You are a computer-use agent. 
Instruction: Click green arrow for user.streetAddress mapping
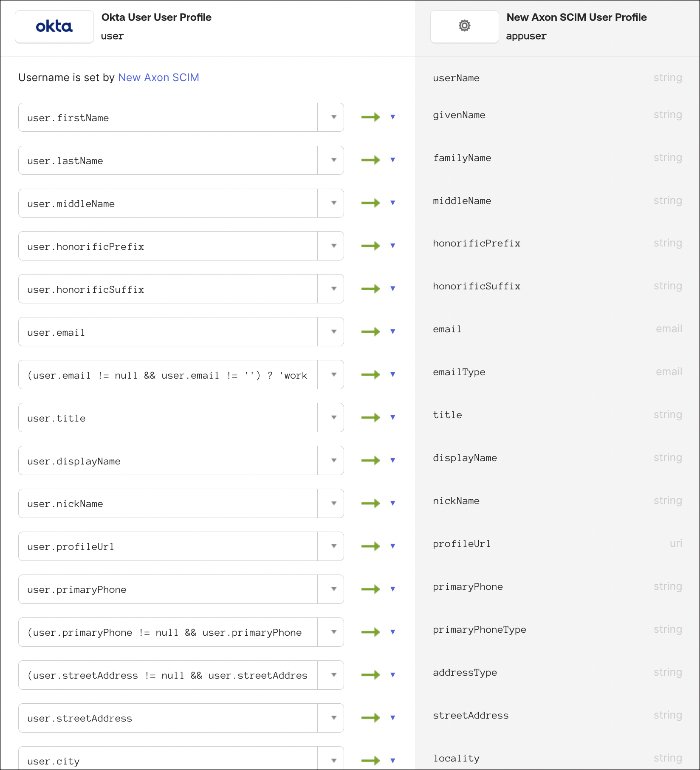370,718
